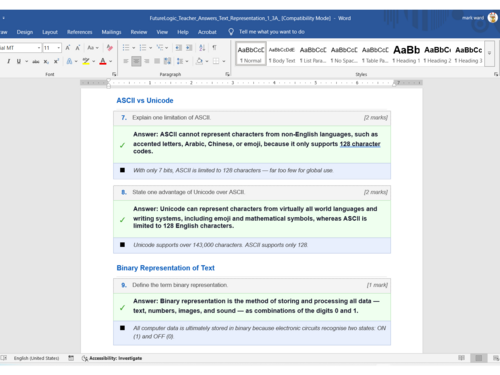Viewport: 500px width, 375px height.
Task: Open the font name dropdown
Action: pyautogui.click(x=39, y=48)
